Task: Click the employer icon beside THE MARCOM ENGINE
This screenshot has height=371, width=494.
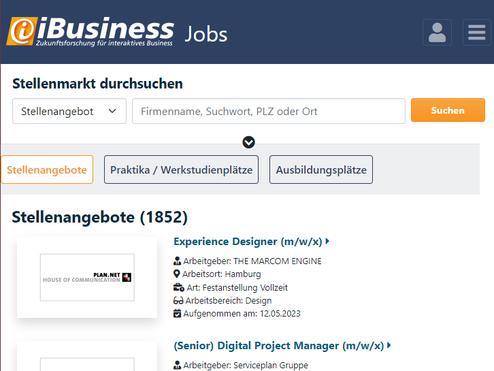Action: coord(177,261)
